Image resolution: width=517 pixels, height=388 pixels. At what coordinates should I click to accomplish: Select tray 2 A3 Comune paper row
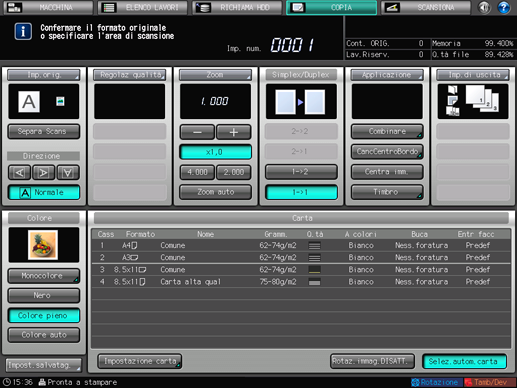[x=301, y=257]
